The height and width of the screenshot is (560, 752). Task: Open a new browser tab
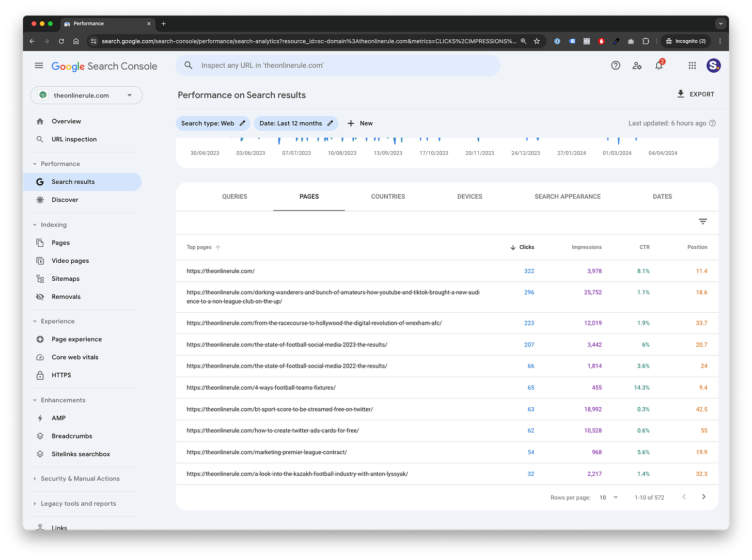[x=164, y=24]
